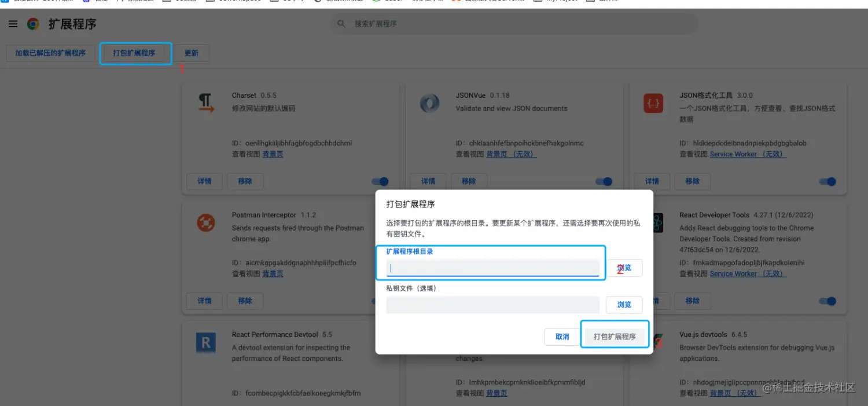Click the JSONVue extension icon
Image resolution: width=868 pixels, height=406 pixels.
click(x=429, y=103)
